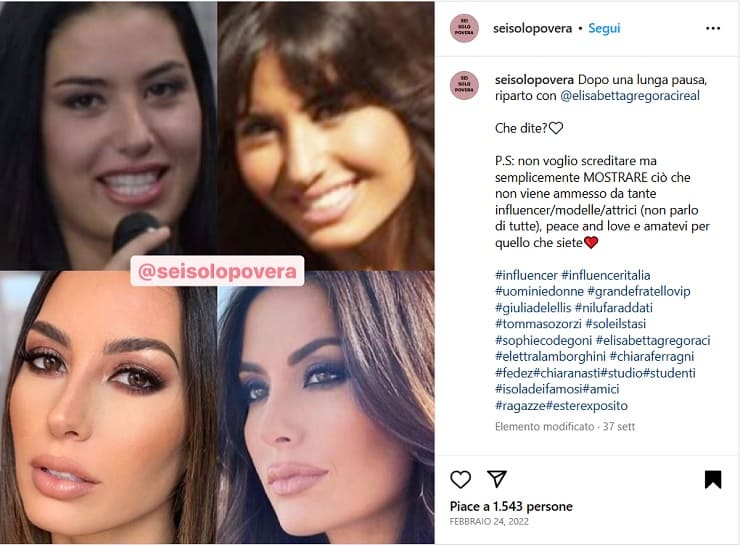
Task: Click the seisolopovera avatar beside the caption
Action: 464,85
